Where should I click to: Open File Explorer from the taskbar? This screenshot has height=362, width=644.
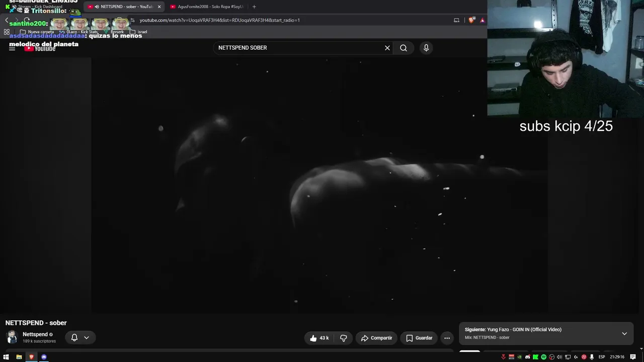(19, 357)
